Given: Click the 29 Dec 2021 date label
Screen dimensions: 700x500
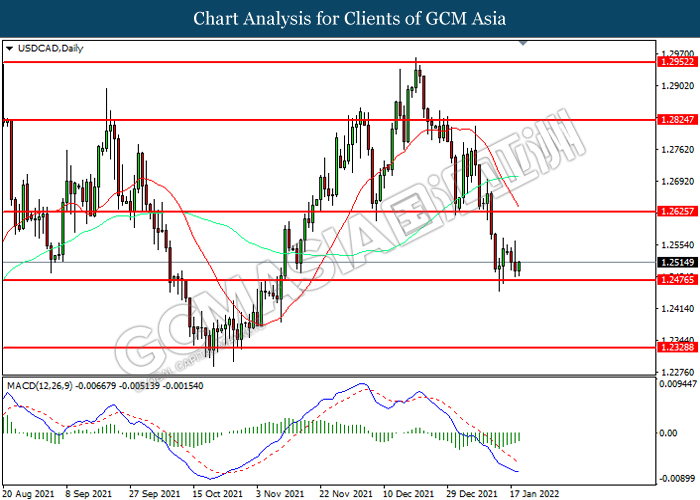Looking at the screenshot, I should coord(472,494).
